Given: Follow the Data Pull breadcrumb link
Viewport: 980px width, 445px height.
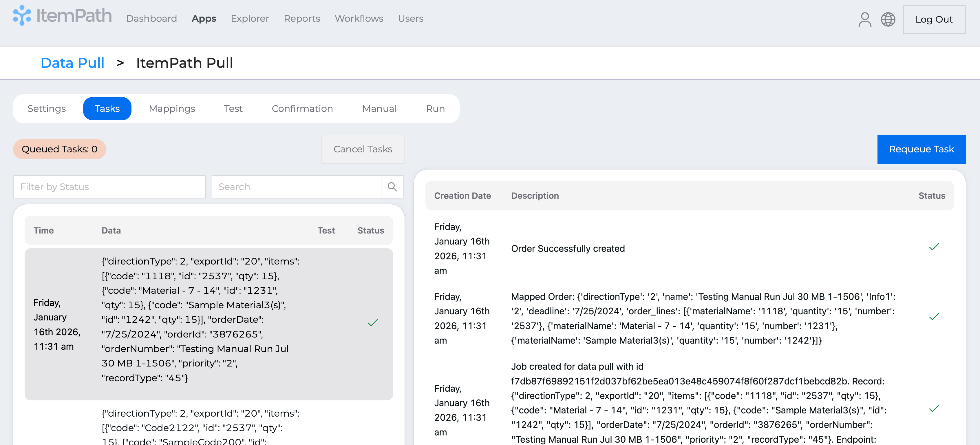Looking at the screenshot, I should [72, 63].
